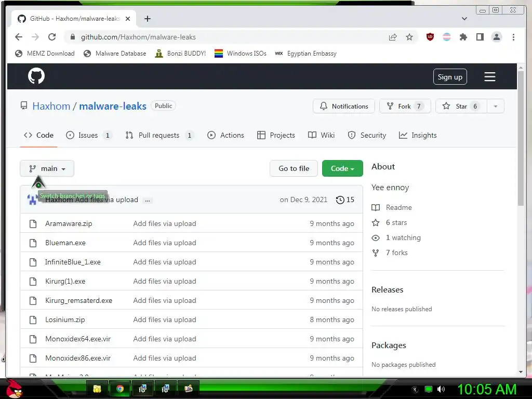Click the fork icon beside 7 forks
Screen dimensions: 532x399
coord(376,253)
